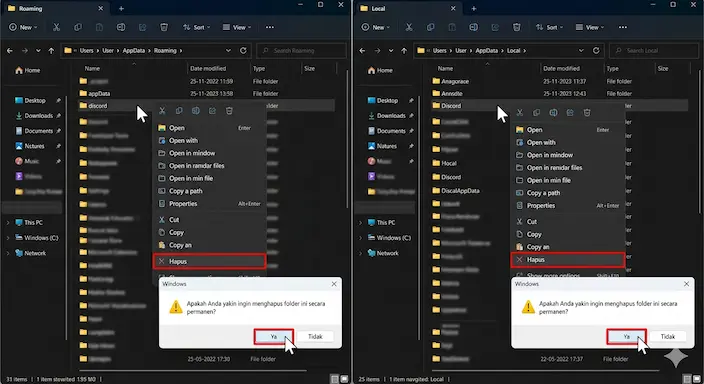Choose Hapus in Local context menu
The width and height of the screenshot is (704, 384).
(568, 260)
